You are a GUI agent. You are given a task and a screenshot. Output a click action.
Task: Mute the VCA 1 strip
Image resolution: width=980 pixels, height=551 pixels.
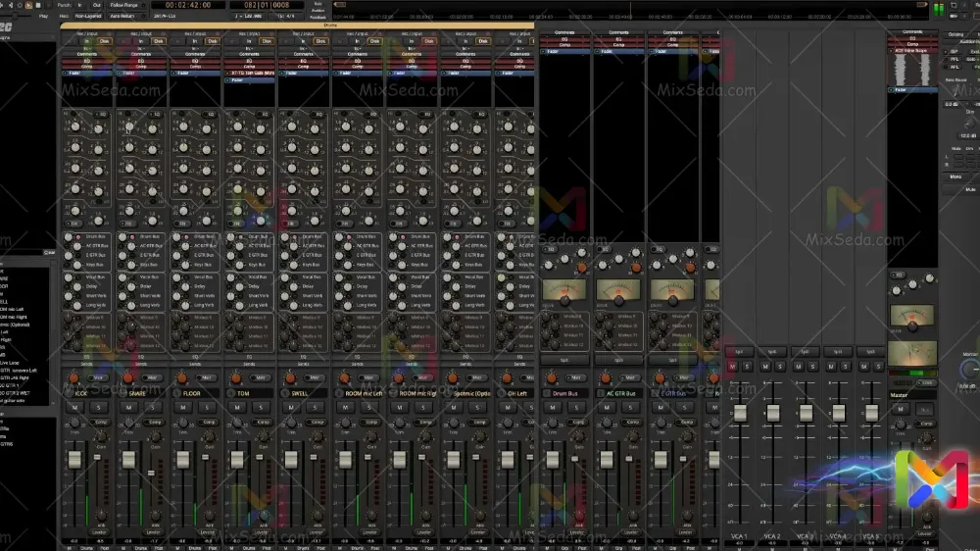(x=733, y=366)
